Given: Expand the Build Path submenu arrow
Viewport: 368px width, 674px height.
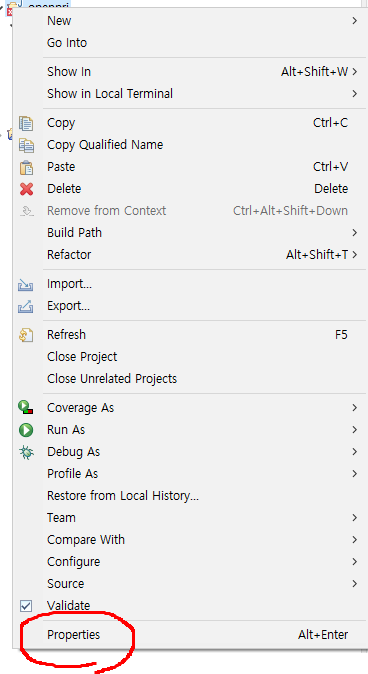Looking at the screenshot, I should [355, 233].
